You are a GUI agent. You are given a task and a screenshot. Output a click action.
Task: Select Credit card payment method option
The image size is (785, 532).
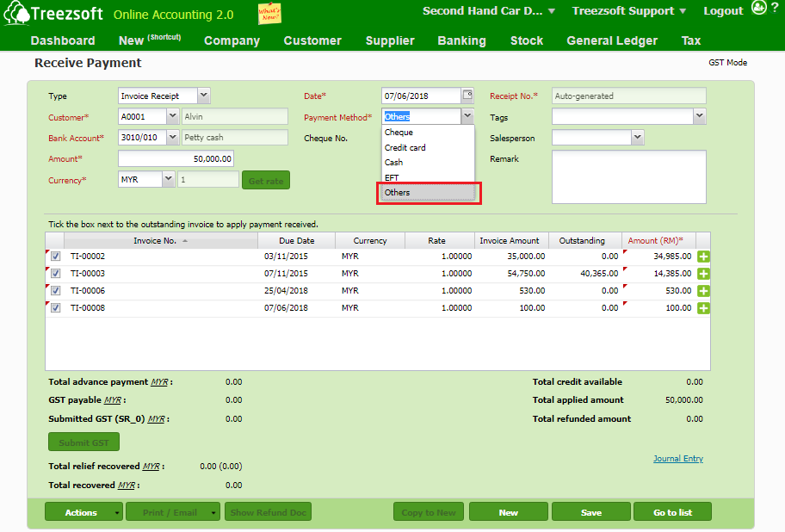[x=428, y=148]
